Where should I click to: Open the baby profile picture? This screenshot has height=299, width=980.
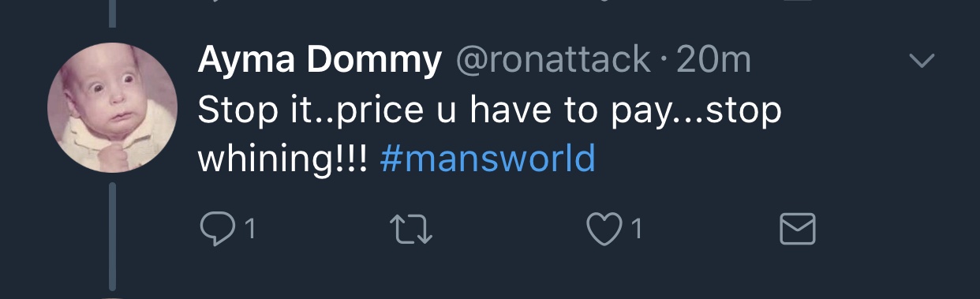tap(112, 107)
